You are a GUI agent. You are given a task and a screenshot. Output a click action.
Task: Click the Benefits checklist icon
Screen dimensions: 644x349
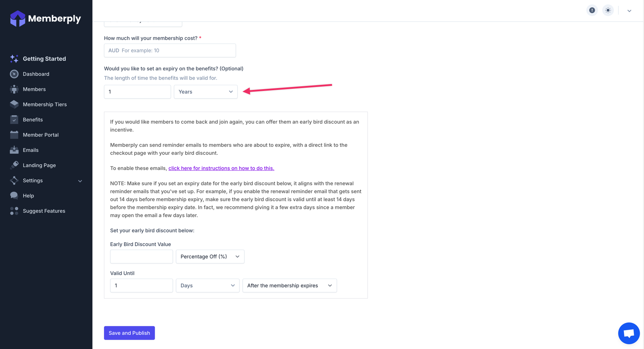point(14,120)
